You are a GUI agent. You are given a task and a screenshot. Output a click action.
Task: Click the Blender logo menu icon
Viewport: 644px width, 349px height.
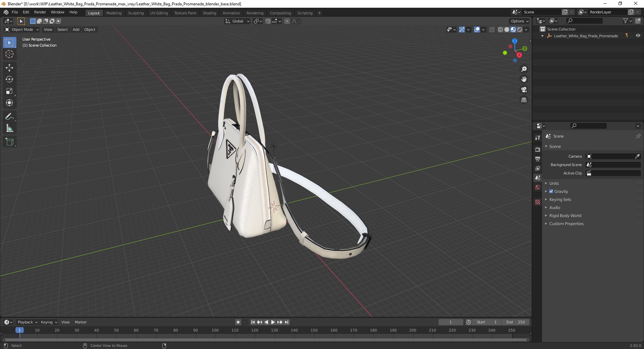pyautogui.click(x=6, y=12)
